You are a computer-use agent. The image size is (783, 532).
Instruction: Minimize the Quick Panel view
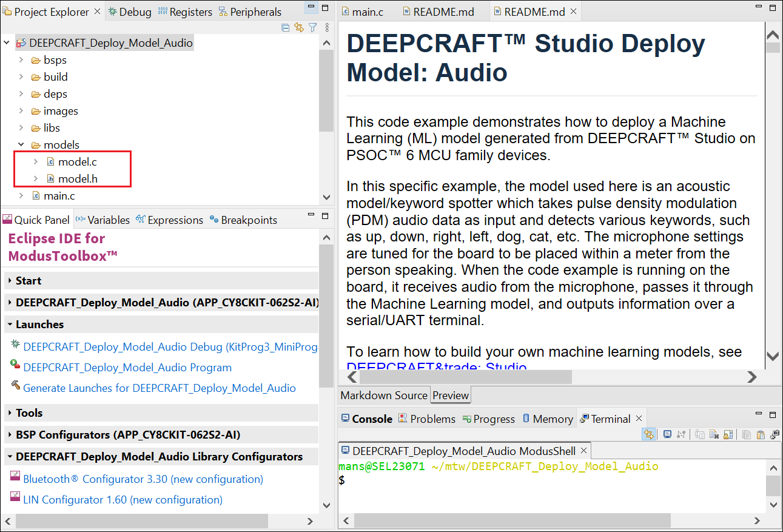[311, 215]
